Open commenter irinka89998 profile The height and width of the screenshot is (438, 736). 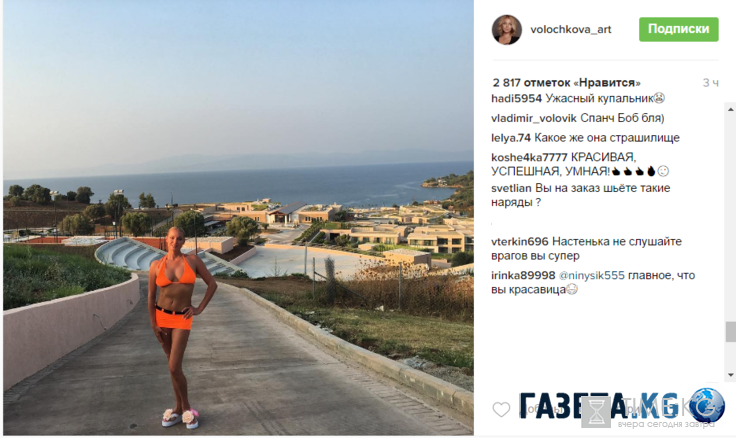click(523, 276)
